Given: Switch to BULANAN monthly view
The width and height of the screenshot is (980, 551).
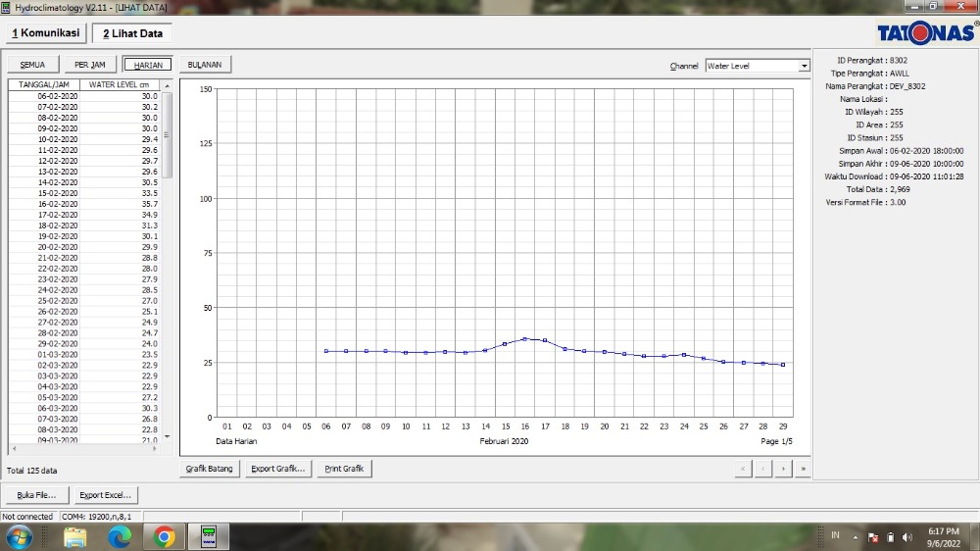Looking at the screenshot, I should [x=205, y=65].
